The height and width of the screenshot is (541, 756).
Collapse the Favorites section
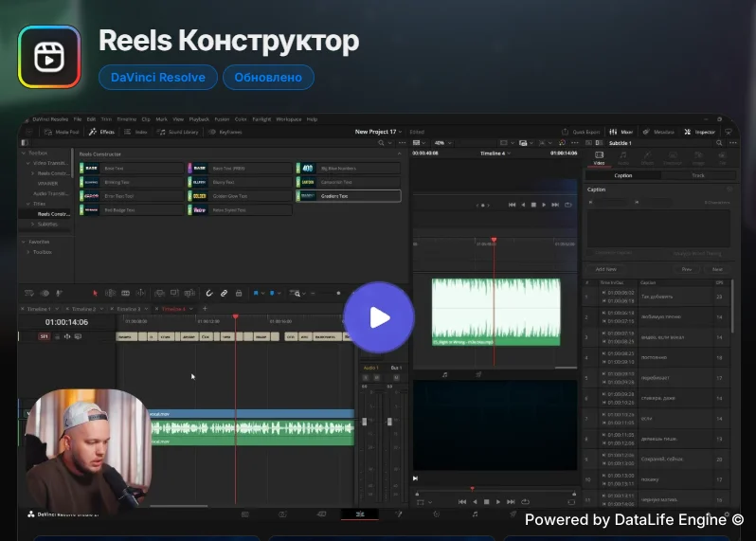24,242
